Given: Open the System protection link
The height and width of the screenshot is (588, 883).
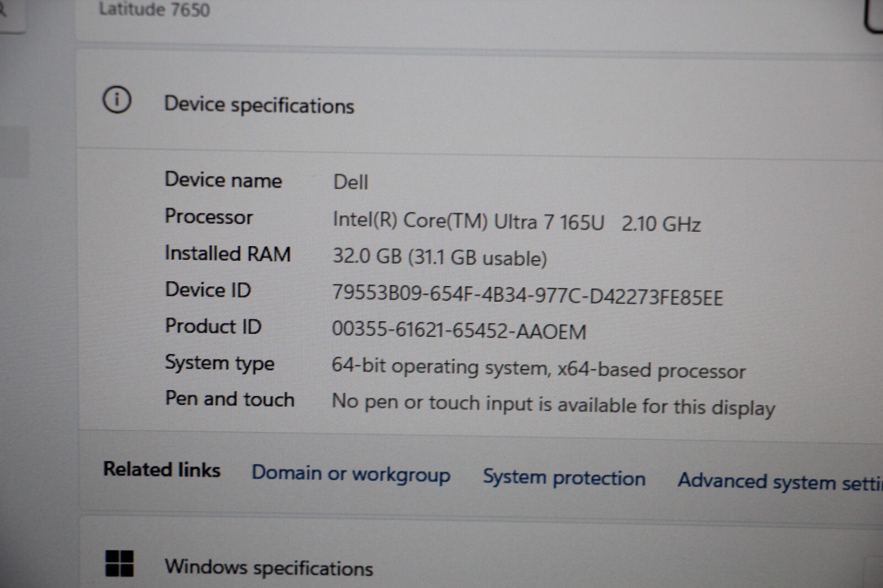Looking at the screenshot, I should (x=564, y=477).
